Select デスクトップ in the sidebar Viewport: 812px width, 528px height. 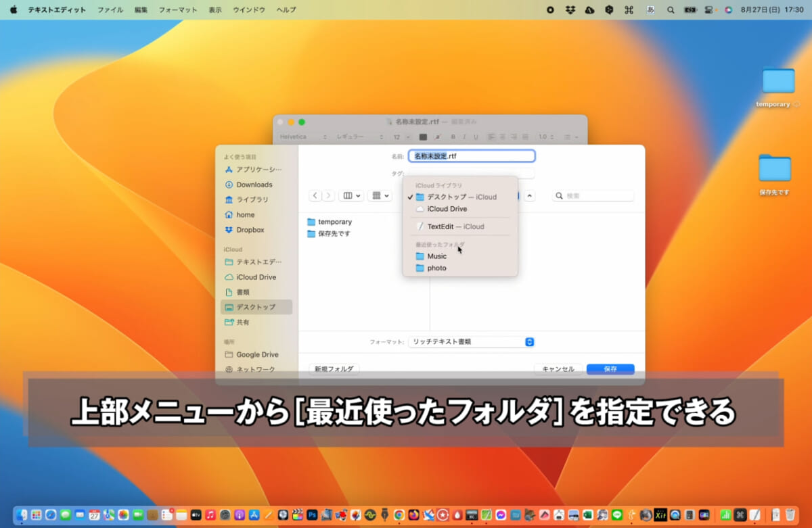pos(256,307)
